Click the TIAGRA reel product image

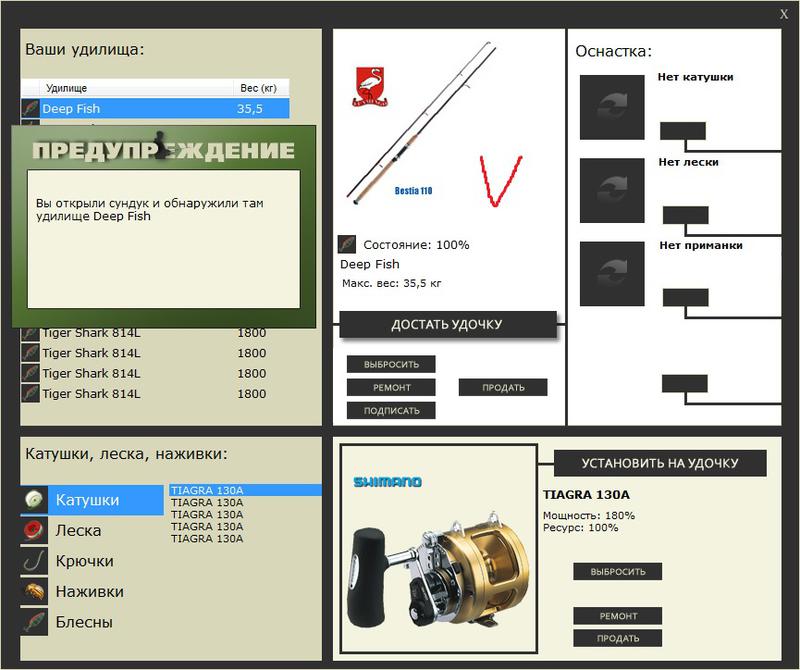tap(439, 569)
